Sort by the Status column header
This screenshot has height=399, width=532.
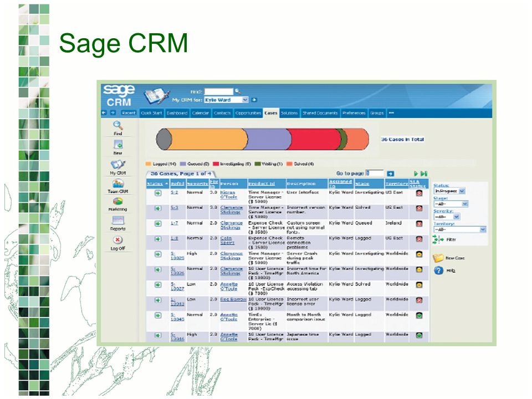[155, 183]
